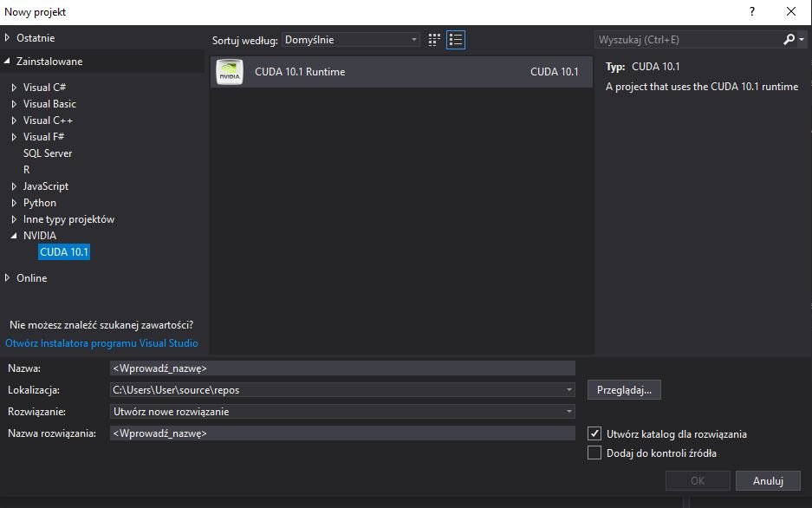Expand 'Inne typy projektów' node
The height and width of the screenshot is (508, 812).
pos(14,219)
